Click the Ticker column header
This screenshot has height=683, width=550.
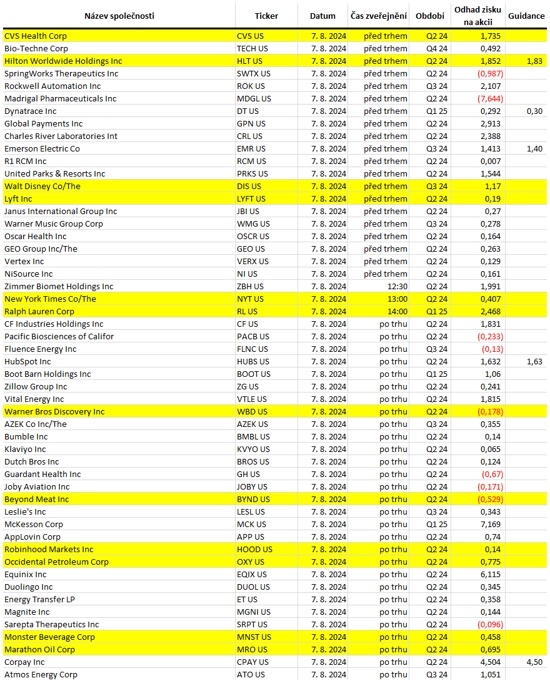pos(266,16)
